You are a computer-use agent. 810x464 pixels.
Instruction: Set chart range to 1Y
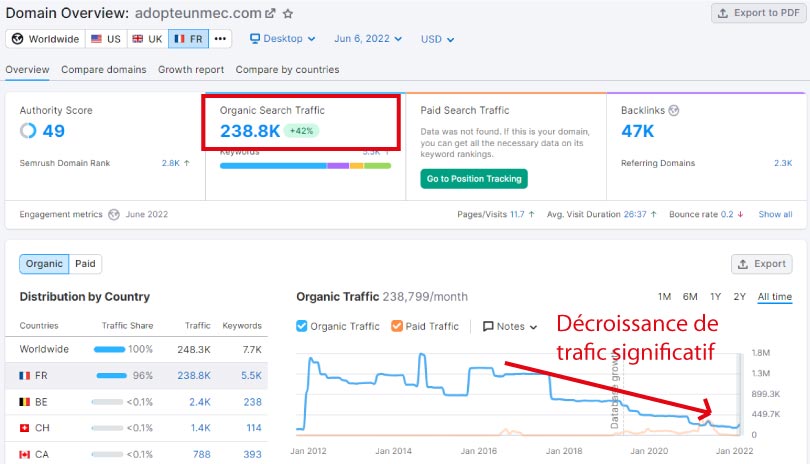tap(715, 297)
